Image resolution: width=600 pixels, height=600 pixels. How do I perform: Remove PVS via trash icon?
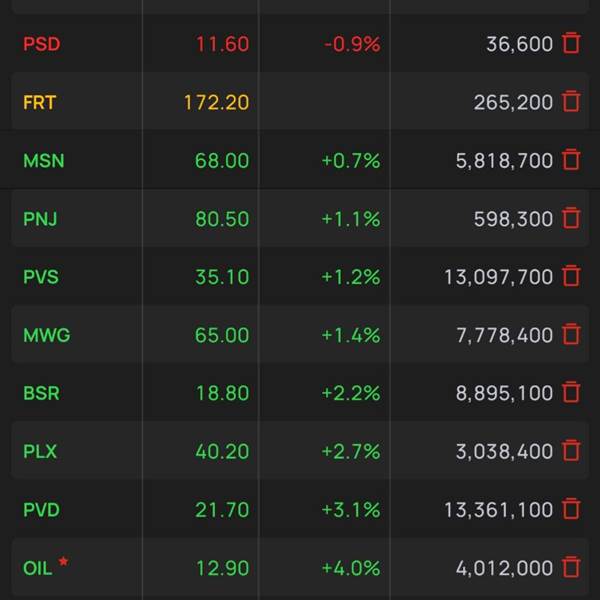(571, 276)
